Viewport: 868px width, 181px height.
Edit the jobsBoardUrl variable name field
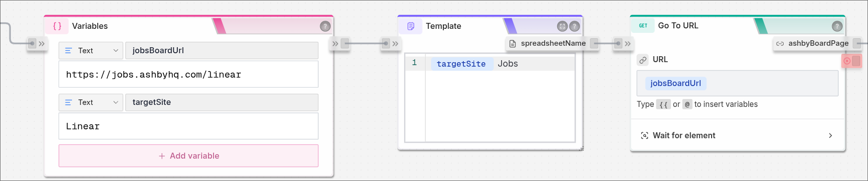[x=222, y=50]
